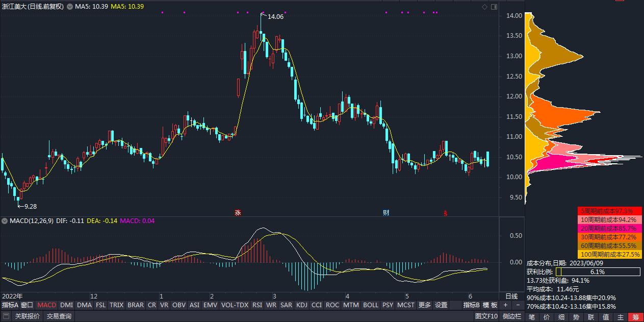The height and width of the screenshot is (322, 644).
Task: Switch side panel to 势 tab
Action: point(576,317)
